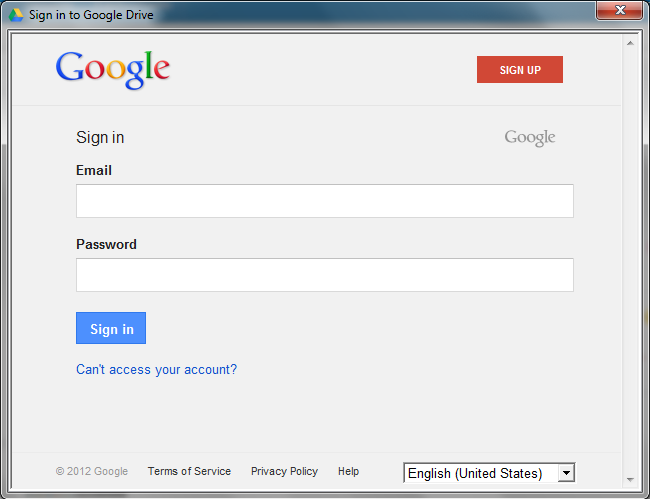Focus the Email input field

[325, 201]
